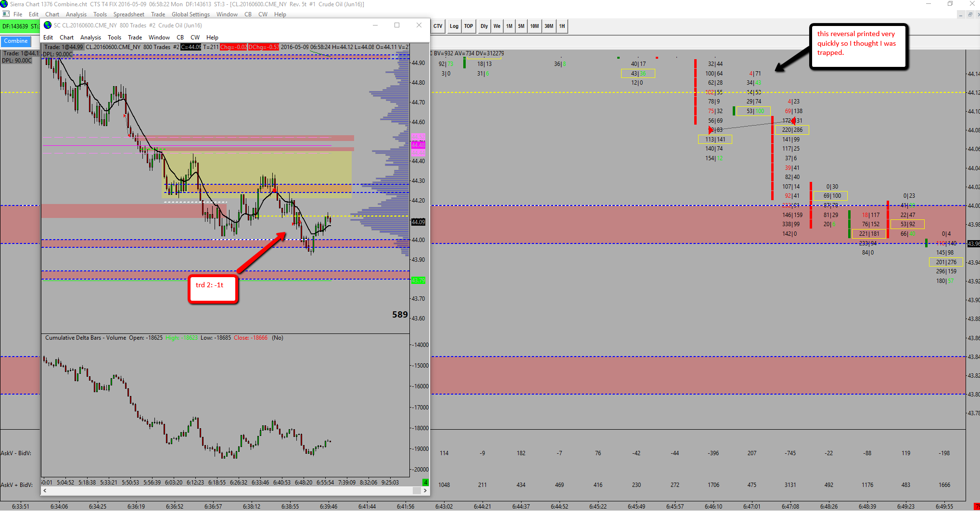Click the 44.09 current price label
The height and width of the screenshot is (511, 980).
pyautogui.click(x=418, y=222)
